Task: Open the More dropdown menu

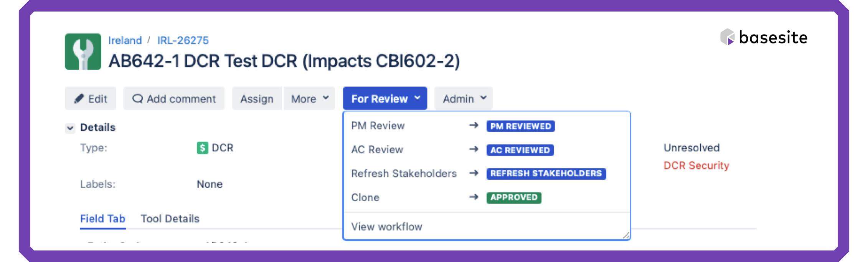Action: click(309, 99)
